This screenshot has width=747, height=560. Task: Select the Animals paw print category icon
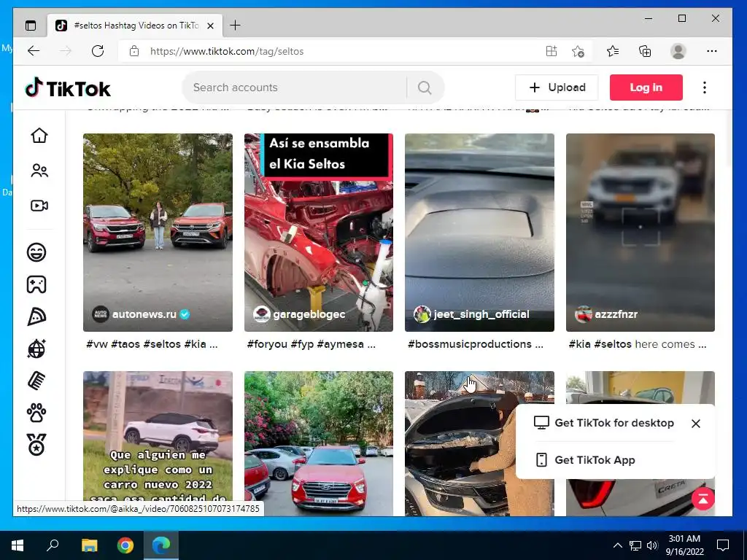coord(36,413)
